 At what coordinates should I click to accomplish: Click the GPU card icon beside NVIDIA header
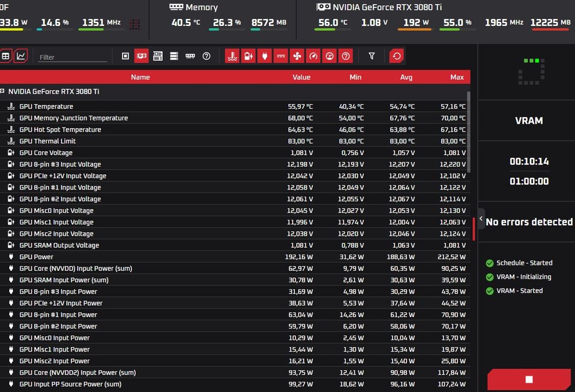323,7
